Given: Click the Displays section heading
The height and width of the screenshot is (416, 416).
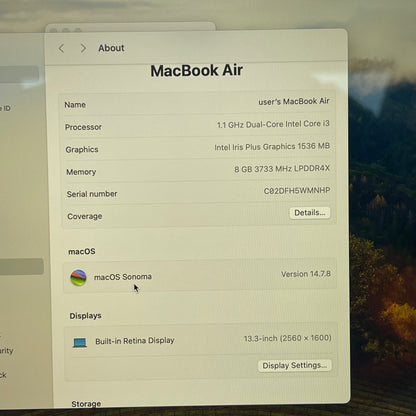Looking at the screenshot, I should [85, 316].
